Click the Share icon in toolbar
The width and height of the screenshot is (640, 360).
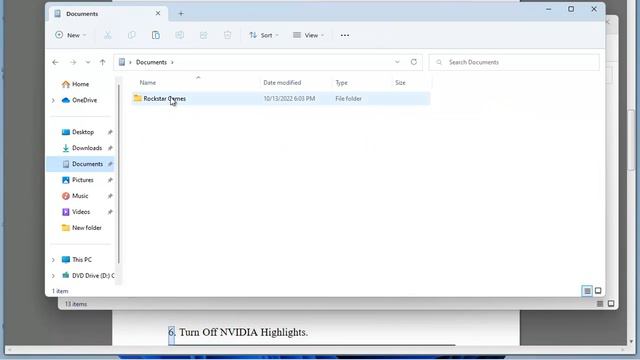point(204,35)
